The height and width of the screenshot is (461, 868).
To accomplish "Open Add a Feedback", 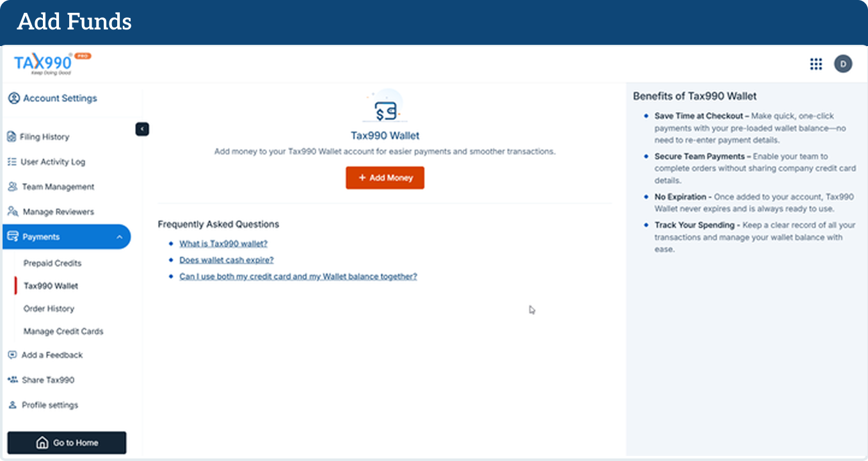I will tap(52, 355).
